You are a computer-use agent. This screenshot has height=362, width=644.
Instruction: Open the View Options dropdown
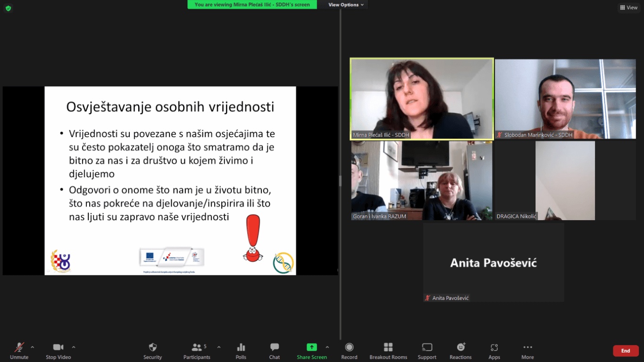(x=346, y=5)
